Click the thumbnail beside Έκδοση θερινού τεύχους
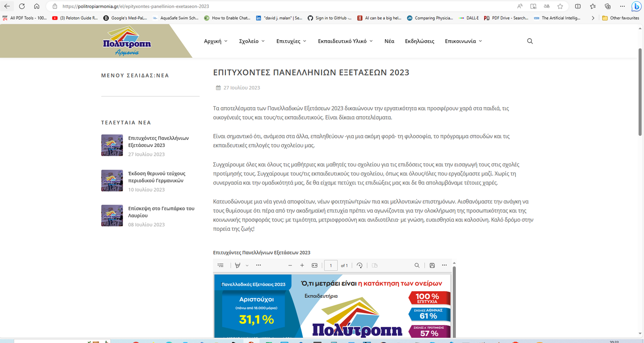The width and height of the screenshot is (644, 343). [x=112, y=181]
